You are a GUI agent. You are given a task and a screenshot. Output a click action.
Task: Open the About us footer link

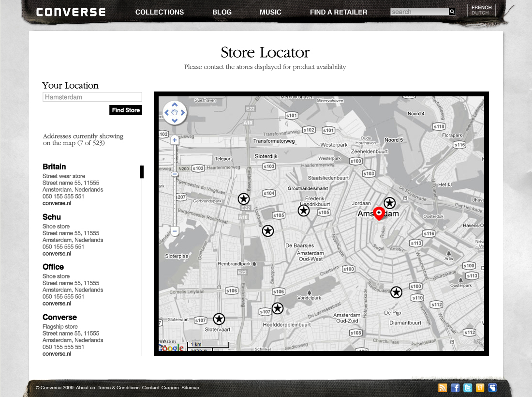86,387
